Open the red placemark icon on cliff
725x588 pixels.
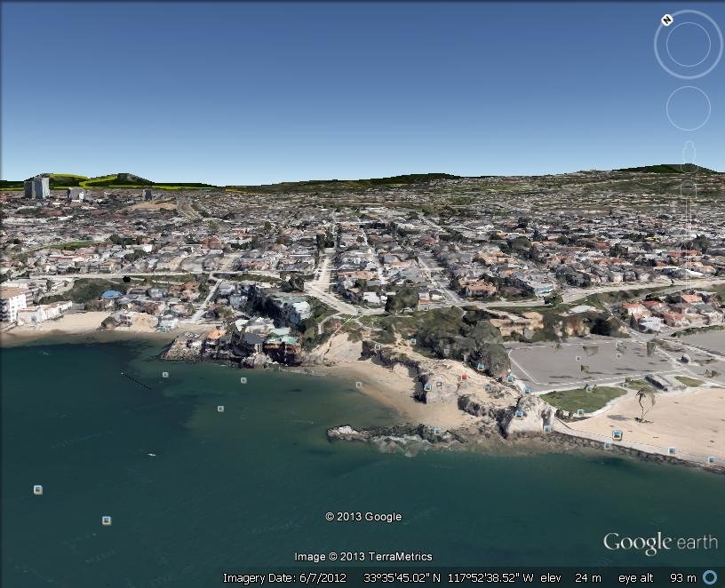[x=464, y=377]
